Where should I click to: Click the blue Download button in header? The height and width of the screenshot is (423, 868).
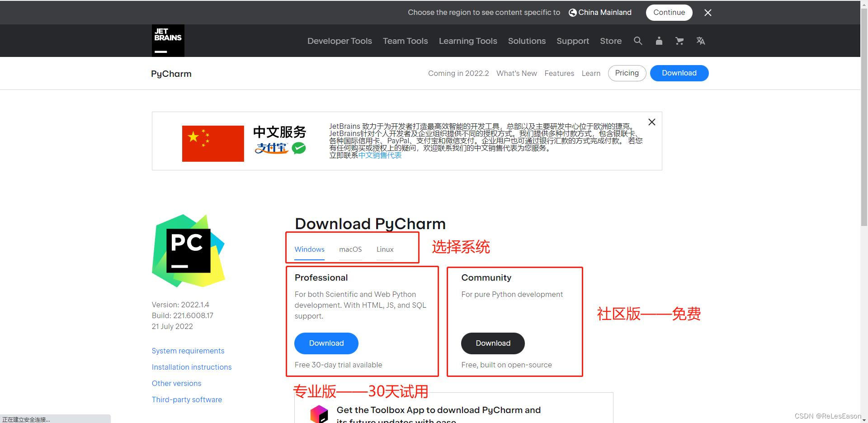(x=679, y=73)
